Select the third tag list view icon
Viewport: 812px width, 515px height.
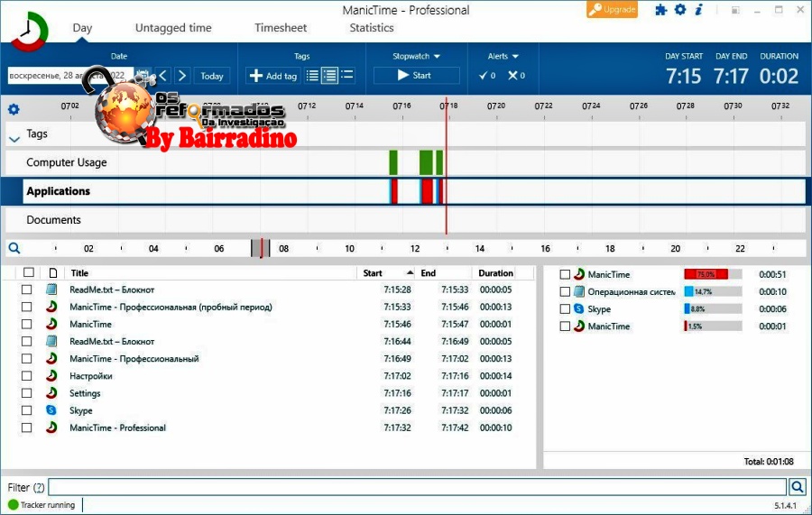tap(347, 76)
